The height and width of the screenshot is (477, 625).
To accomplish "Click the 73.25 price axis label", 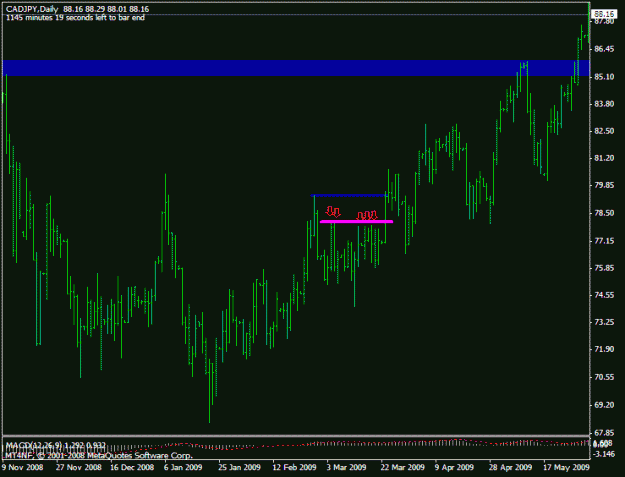I will coord(604,322).
